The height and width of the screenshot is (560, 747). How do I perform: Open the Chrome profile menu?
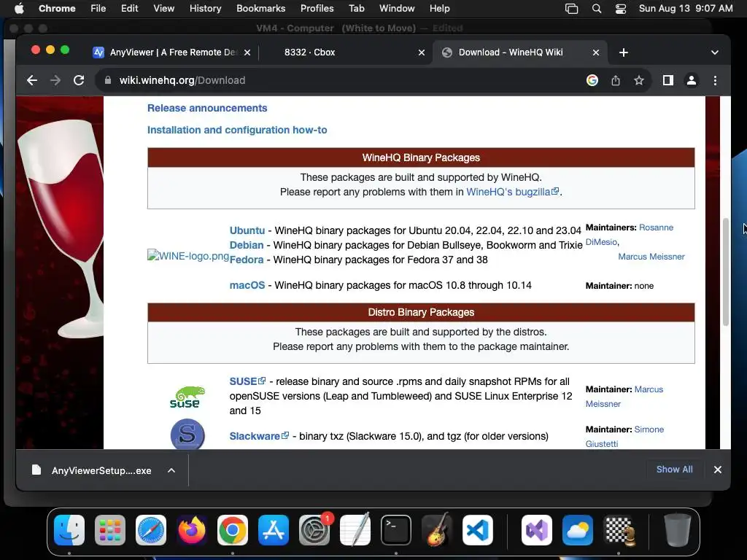pos(692,80)
